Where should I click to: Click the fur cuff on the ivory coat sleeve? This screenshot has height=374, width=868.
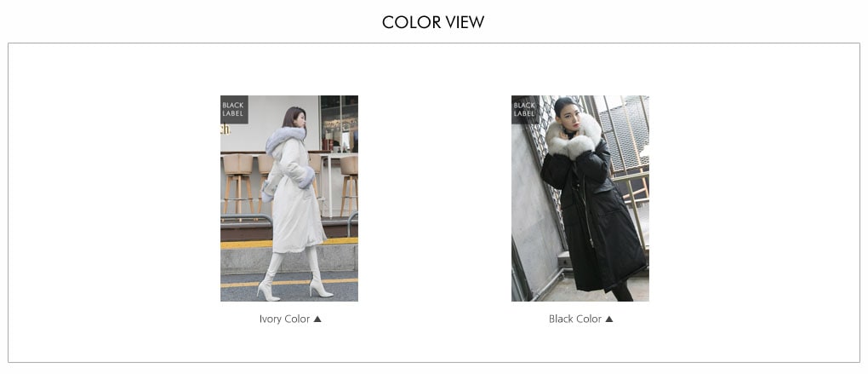pyautogui.click(x=306, y=178)
